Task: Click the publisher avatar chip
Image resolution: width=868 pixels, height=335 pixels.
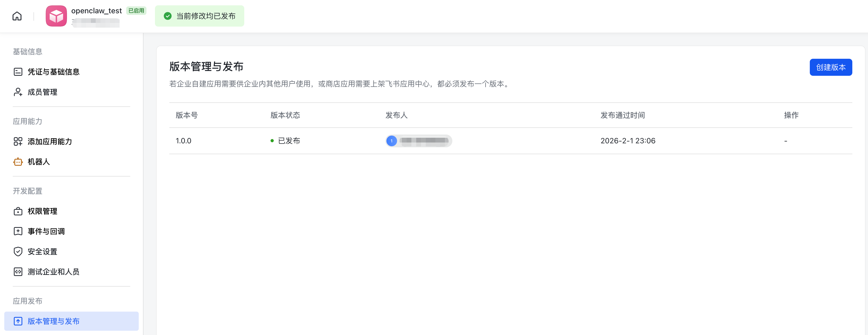Action: (x=419, y=141)
